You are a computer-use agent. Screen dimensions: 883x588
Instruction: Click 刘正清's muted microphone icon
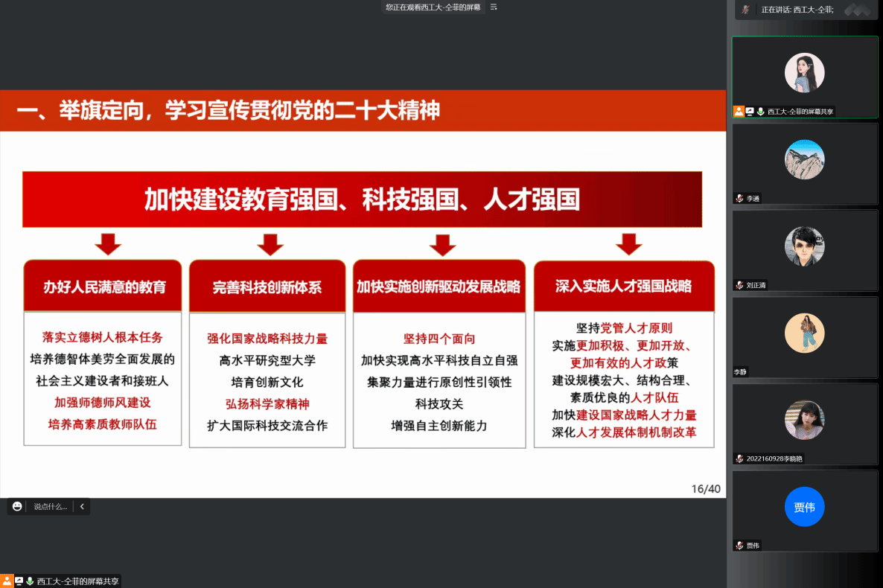(x=739, y=285)
